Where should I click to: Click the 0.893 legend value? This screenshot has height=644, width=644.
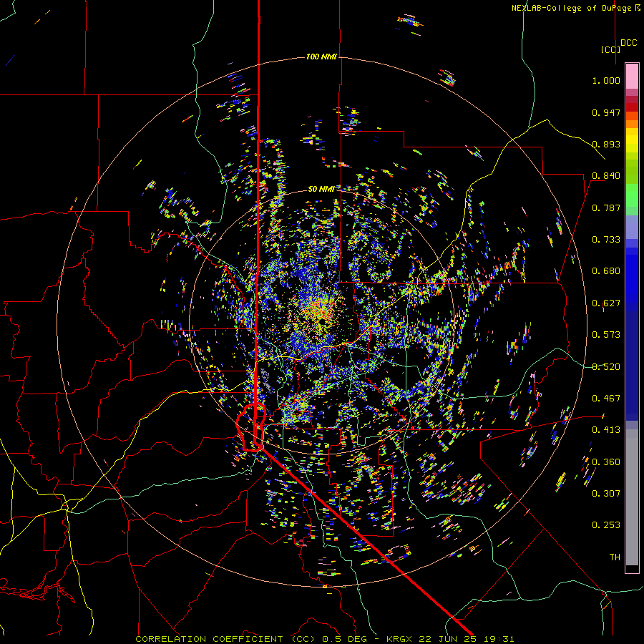pyautogui.click(x=606, y=144)
